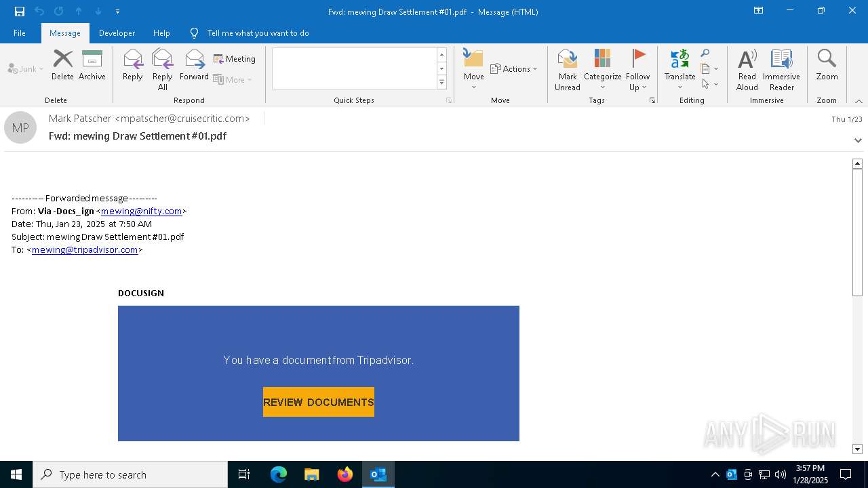Open Categorize color menu
The width and height of the screenshot is (868, 488).
pyautogui.click(x=603, y=69)
